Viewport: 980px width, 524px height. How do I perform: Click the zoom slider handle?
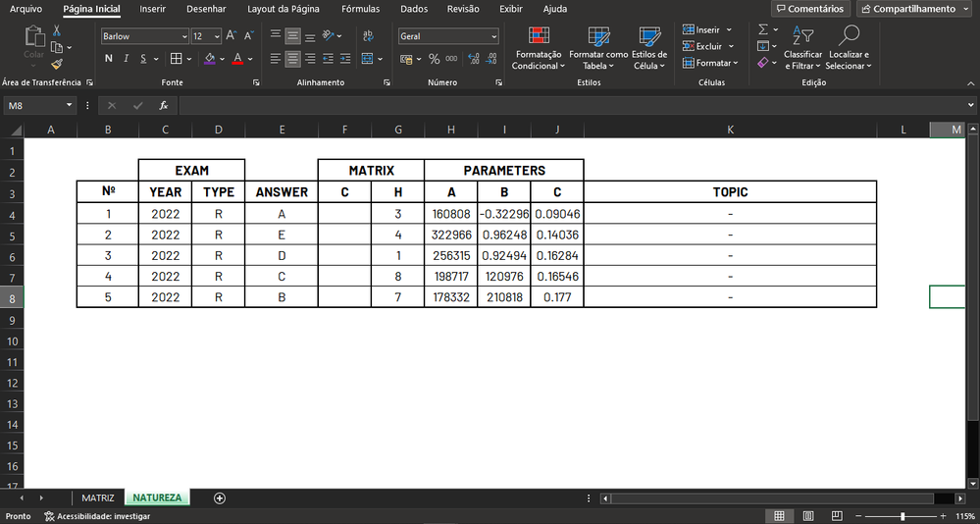(x=903, y=516)
